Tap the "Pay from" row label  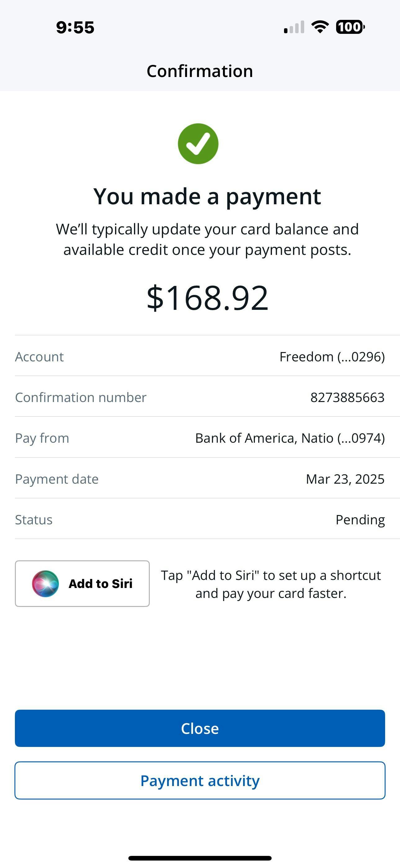[42, 438]
